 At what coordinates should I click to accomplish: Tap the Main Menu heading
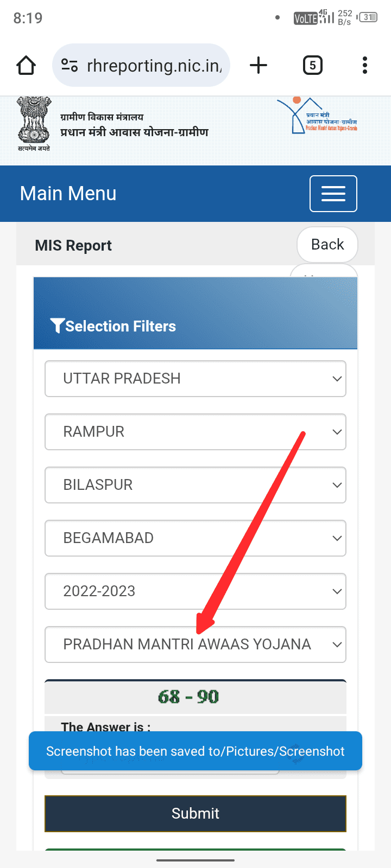pos(68,194)
